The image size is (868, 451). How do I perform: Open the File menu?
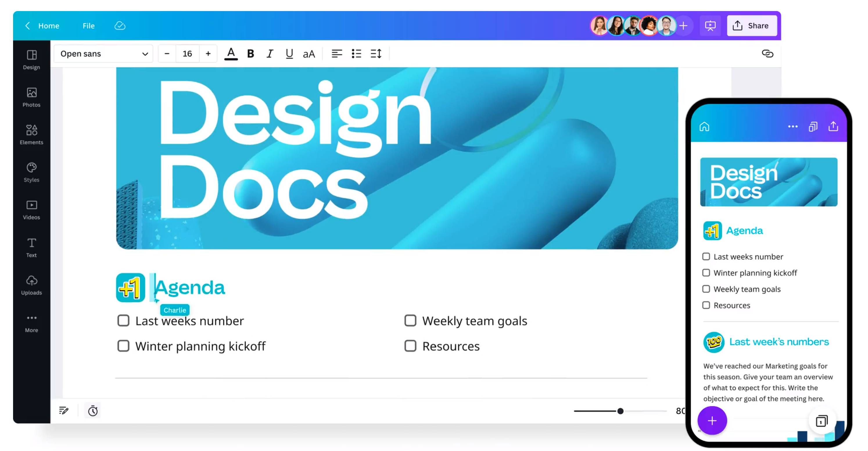(x=88, y=25)
